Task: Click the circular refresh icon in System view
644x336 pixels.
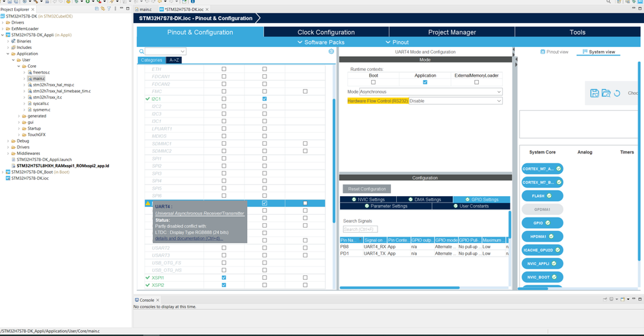Action: click(617, 94)
